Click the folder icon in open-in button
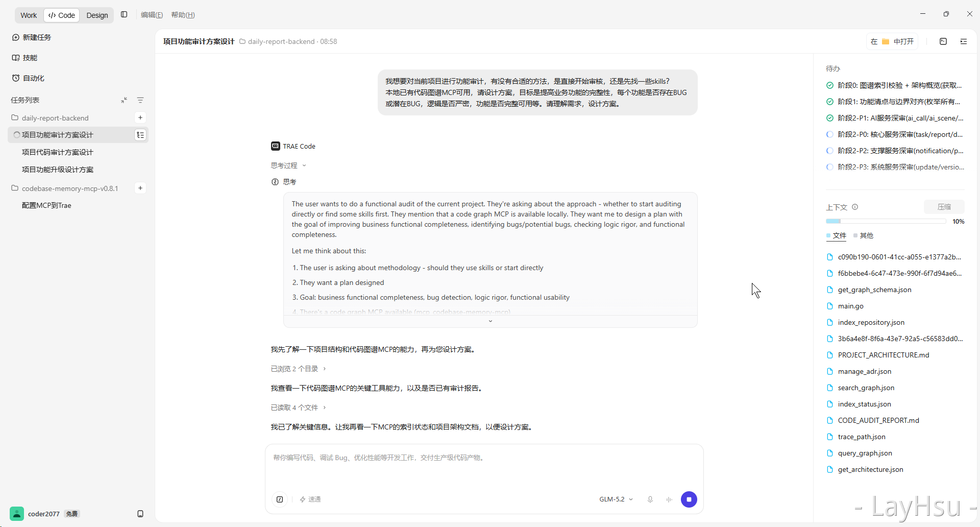This screenshot has height=527, width=980. 886,41
